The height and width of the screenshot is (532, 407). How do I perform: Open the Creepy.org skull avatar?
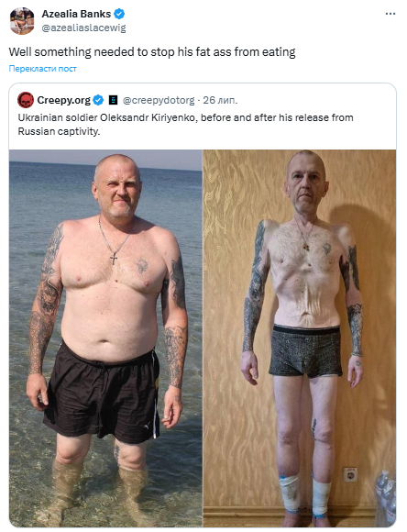coord(26,100)
